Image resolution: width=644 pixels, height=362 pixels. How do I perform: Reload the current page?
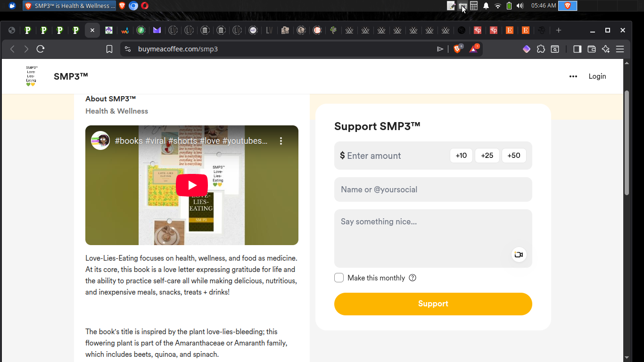[41, 49]
